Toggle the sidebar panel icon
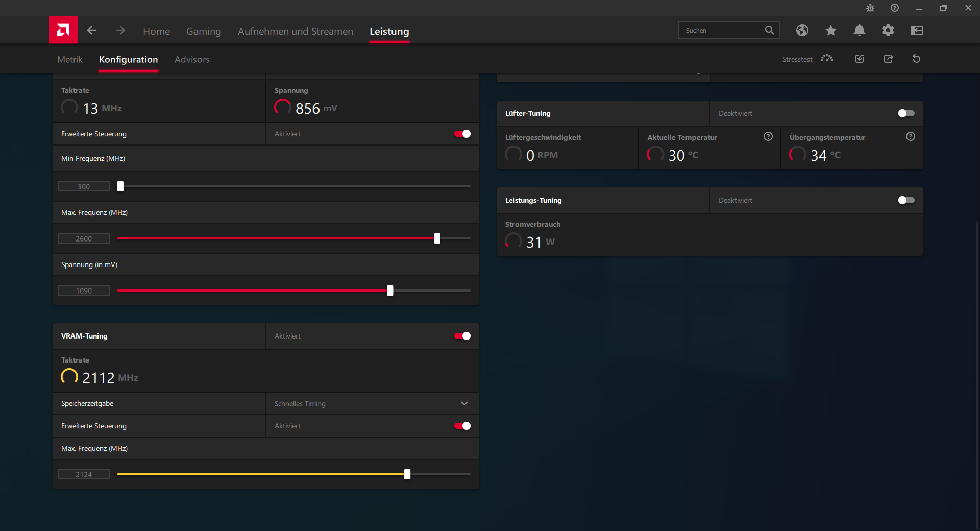Screen dimensions: 980x531 (917, 30)
